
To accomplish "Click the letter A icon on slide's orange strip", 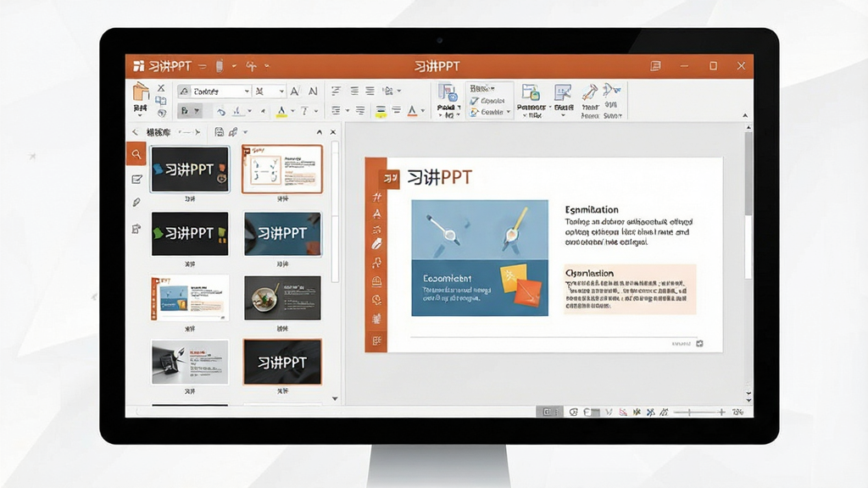I will [377, 213].
